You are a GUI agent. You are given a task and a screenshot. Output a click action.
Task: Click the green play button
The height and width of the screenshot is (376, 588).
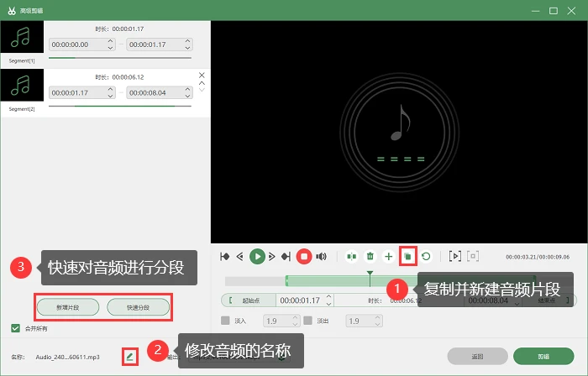tap(257, 257)
